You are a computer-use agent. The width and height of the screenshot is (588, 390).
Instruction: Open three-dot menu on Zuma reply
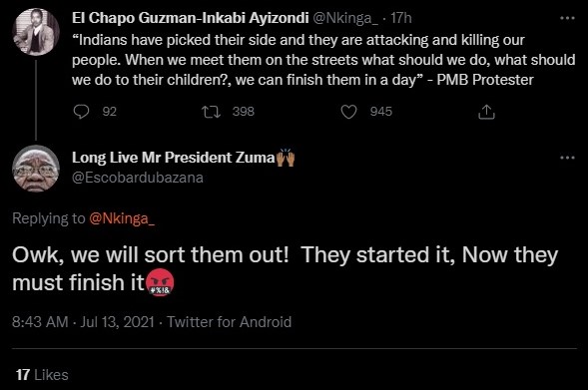[567, 158]
